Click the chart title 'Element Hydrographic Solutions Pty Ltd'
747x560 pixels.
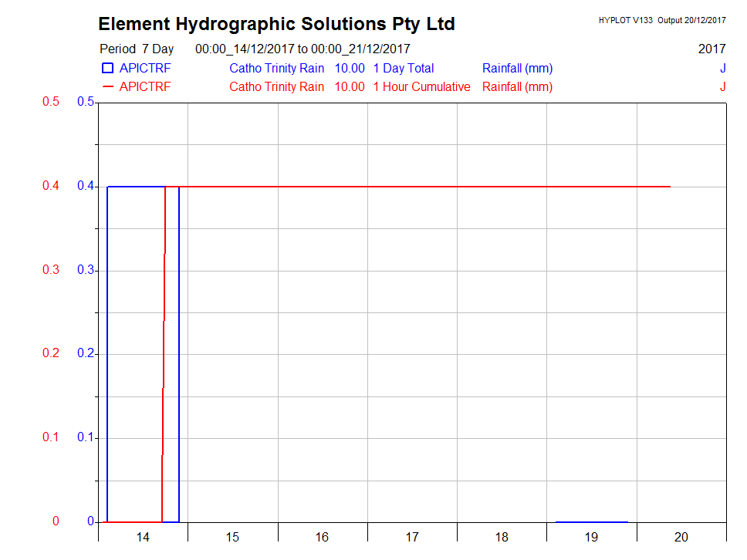click(x=276, y=24)
